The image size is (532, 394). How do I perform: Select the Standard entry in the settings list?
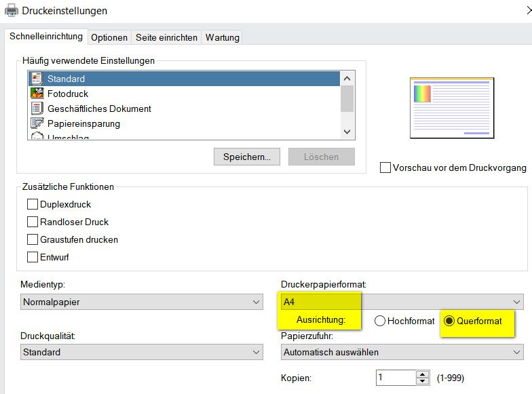tap(184, 79)
